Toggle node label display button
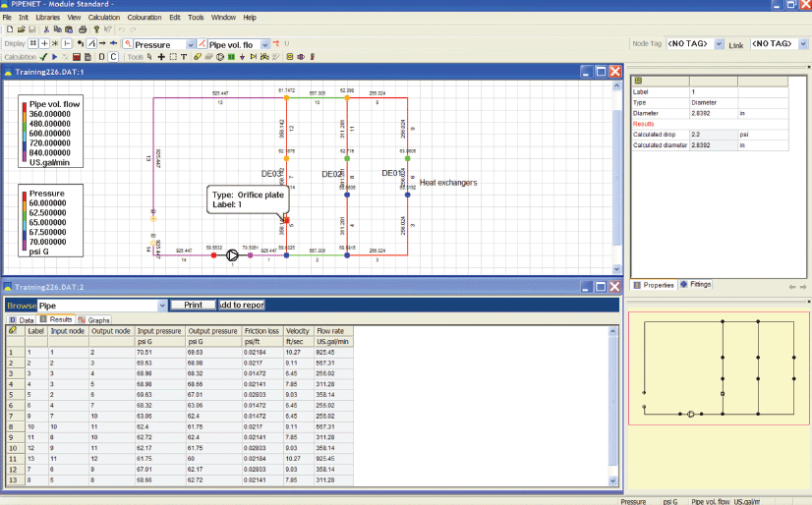812x505 pixels. point(81,43)
